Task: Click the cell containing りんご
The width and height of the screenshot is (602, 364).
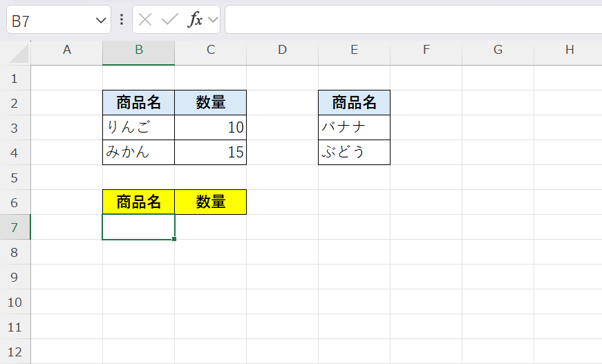Action: pos(138,128)
